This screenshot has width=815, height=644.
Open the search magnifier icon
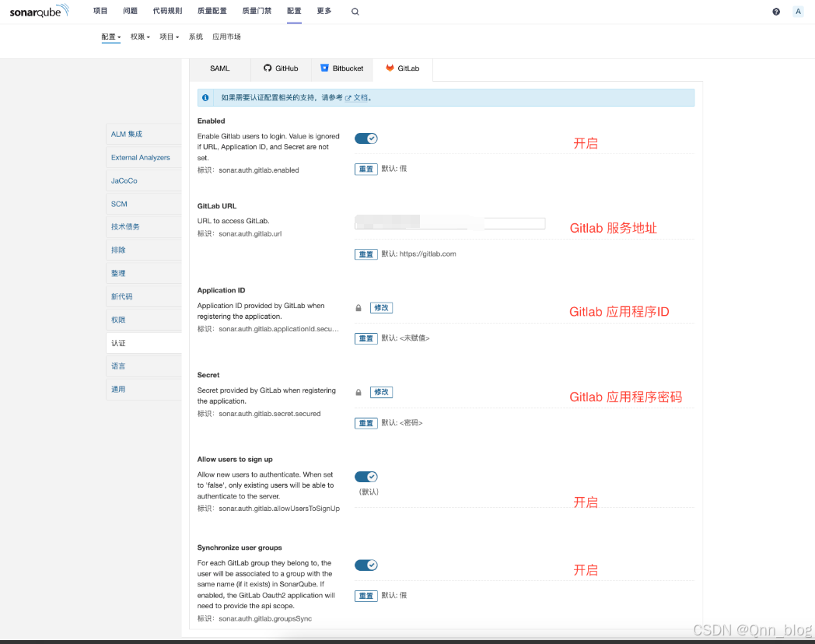[x=355, y=11]
